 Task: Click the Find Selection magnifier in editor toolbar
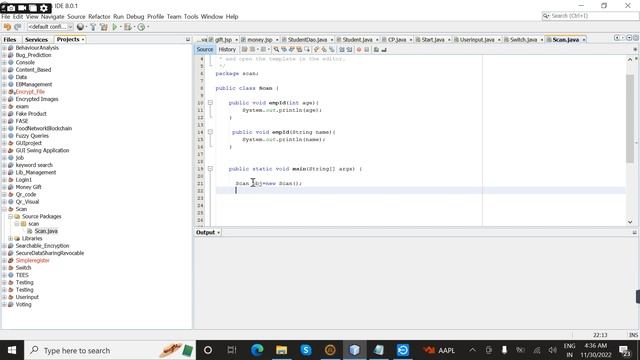277,49
